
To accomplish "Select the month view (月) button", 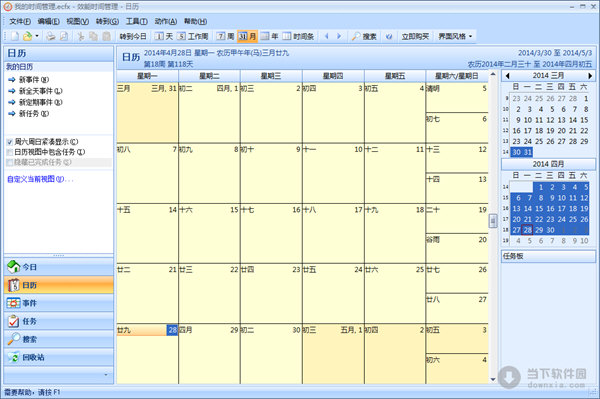I will 247,36.
